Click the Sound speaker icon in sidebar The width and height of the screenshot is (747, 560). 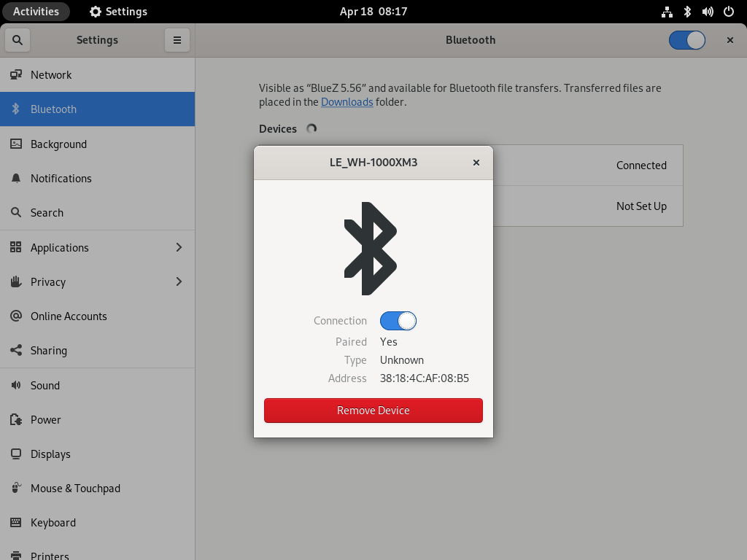16,385
